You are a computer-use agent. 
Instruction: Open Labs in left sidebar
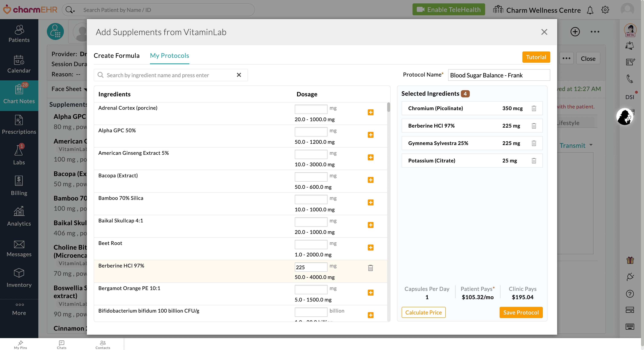tap(19, 155)
